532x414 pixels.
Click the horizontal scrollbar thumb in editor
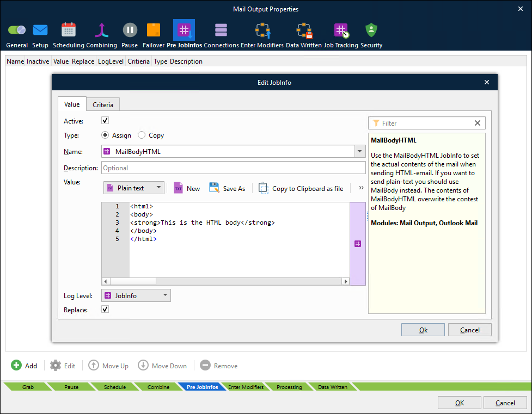133,281
